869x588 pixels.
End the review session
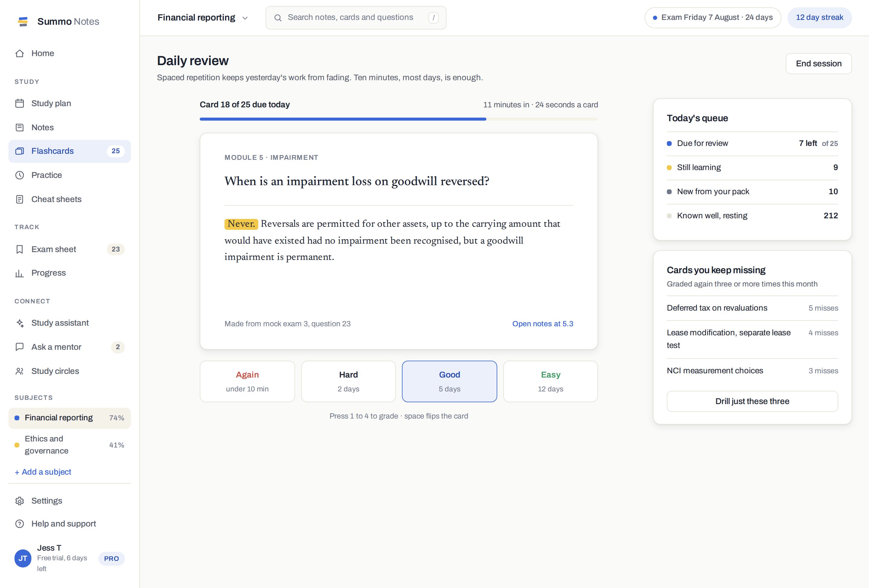[x=819, y=64]
